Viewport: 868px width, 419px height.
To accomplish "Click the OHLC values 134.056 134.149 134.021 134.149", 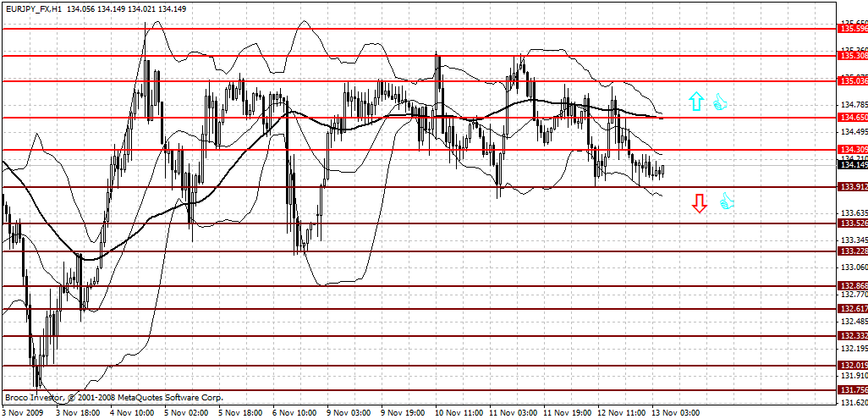I will click(127, 8).
